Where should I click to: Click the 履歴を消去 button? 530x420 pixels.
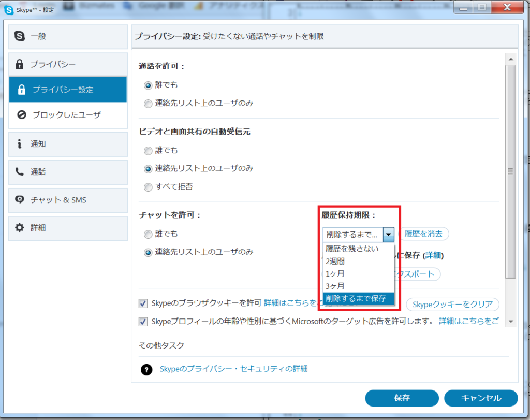[424, 234]
